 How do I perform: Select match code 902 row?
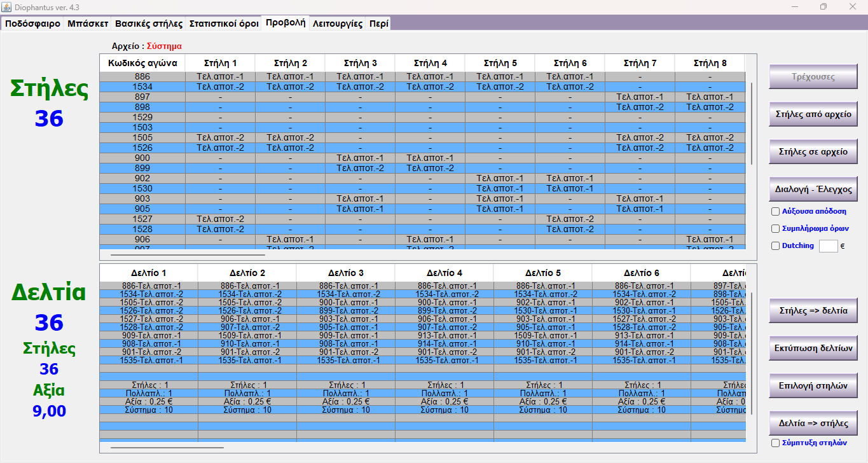point(422,179)
